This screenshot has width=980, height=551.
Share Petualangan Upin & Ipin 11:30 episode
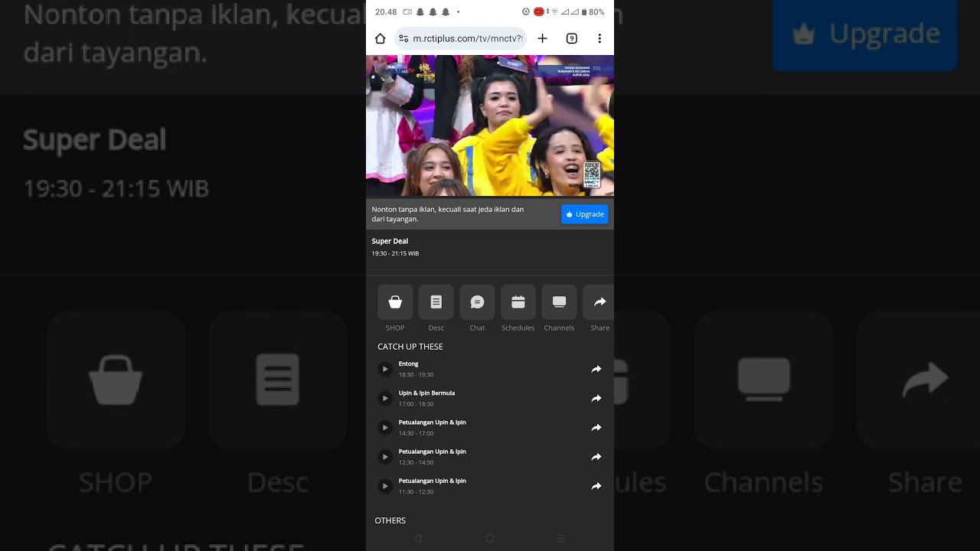(x=596, y=486)
